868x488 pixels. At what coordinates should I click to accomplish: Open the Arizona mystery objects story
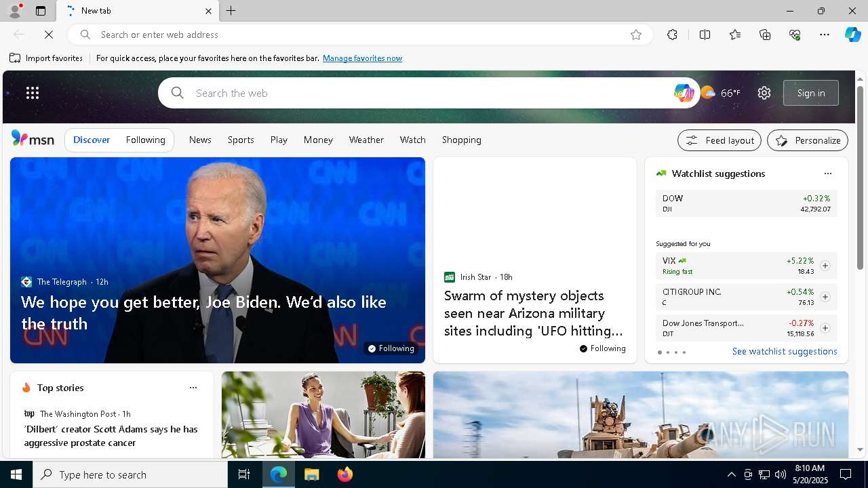534,313
